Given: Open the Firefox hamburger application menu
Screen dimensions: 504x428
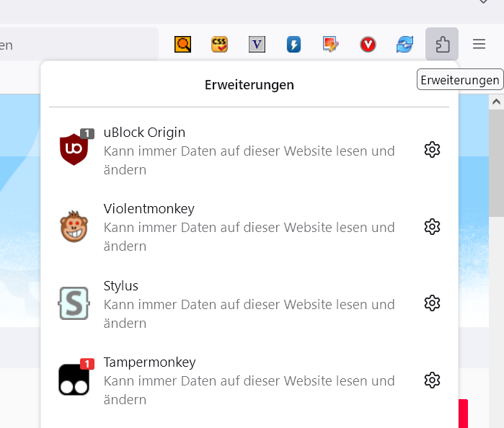Looking at the screenshot, I should point(479,45).
